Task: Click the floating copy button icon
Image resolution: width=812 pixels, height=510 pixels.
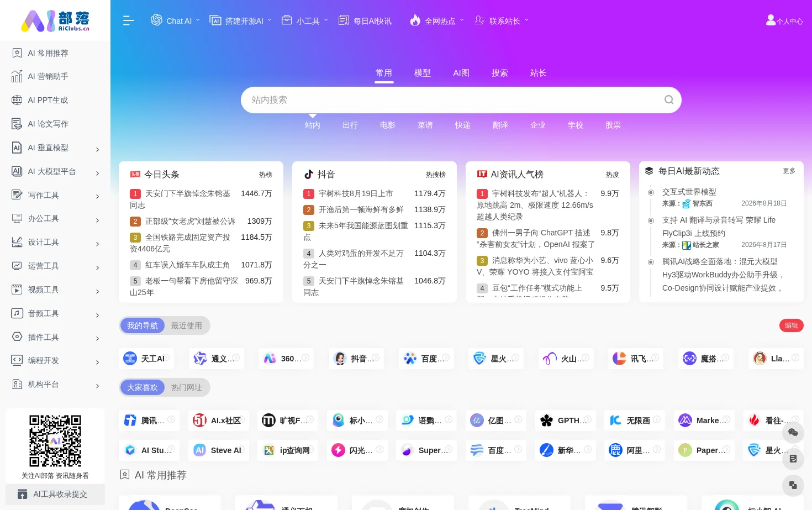Action: tap(793, 485)
